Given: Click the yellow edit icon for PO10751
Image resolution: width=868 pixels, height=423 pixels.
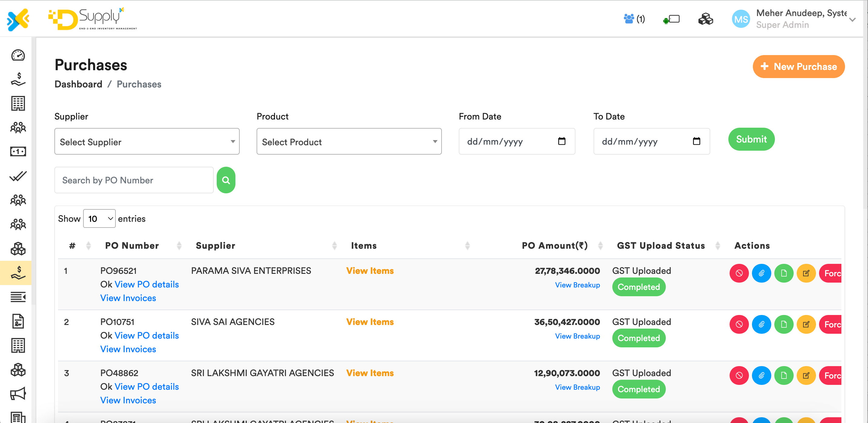Looking at the screenshot, I should 806,324.
